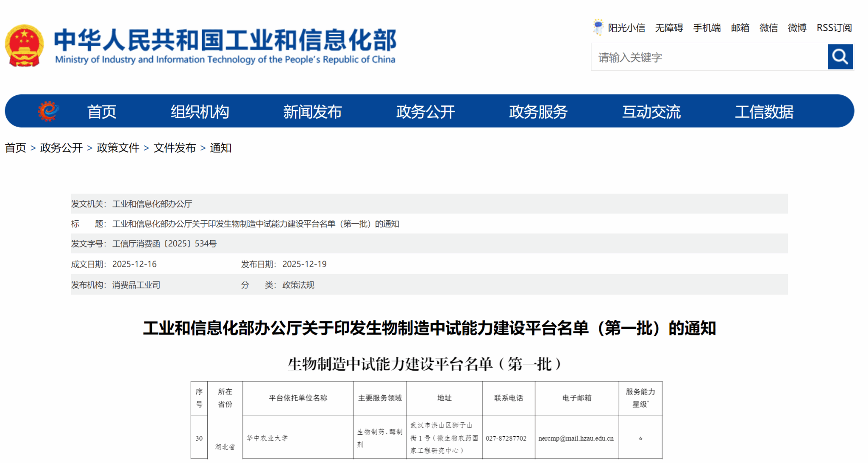Viewport: 868px width, 463px height.
Task: Click the nercmp@mail.hzau.edu.cn email address
Action: [x=576, y=438]
